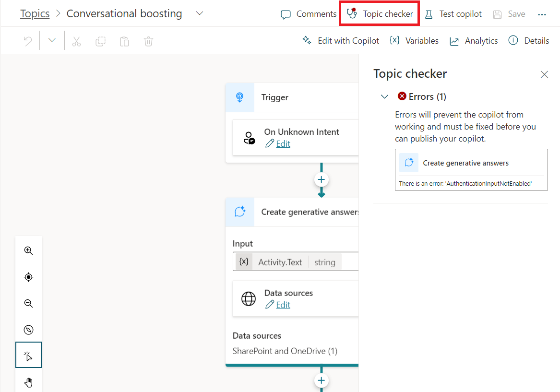The height and width of the screenshot is (392, 560).
Task: Open the Details pane
Action: point(528,41)
